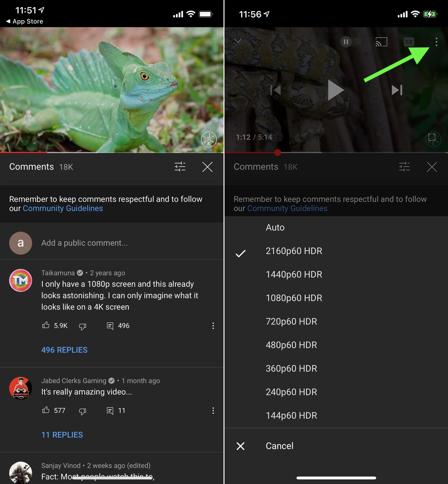
Task: Open options for Taikamuna's comment
Action: [213, 326]
